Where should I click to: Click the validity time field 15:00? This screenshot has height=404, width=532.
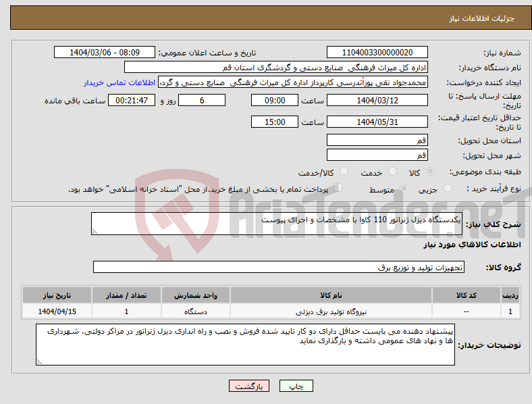275,122
